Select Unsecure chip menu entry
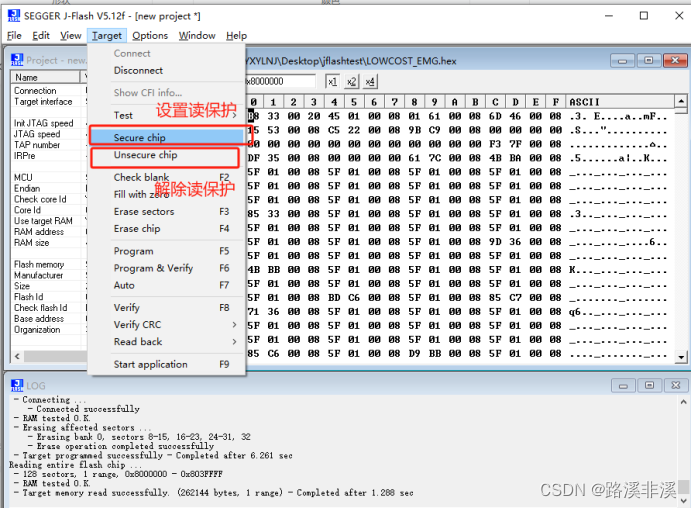The height and width of the screenshot is (508, 692). point(166,155)
